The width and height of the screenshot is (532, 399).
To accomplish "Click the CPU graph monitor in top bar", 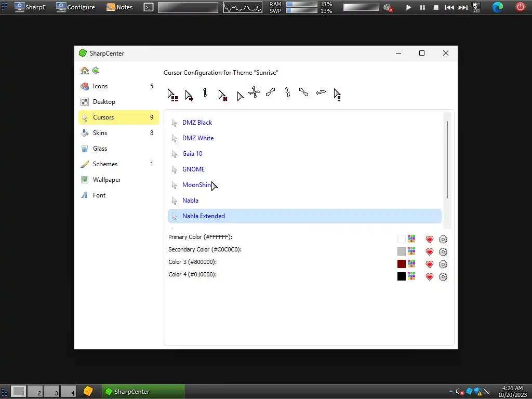I will click(243, 7).
